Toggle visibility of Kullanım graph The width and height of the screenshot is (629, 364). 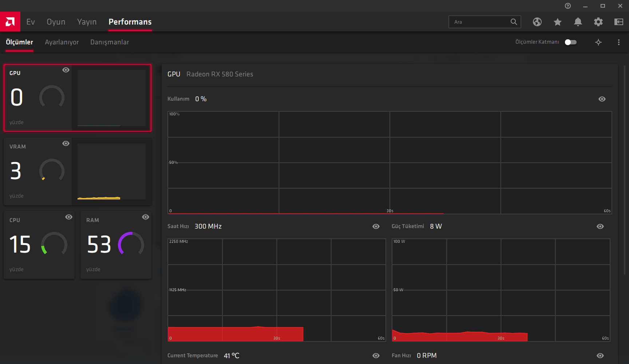click(x=602, y=99)
